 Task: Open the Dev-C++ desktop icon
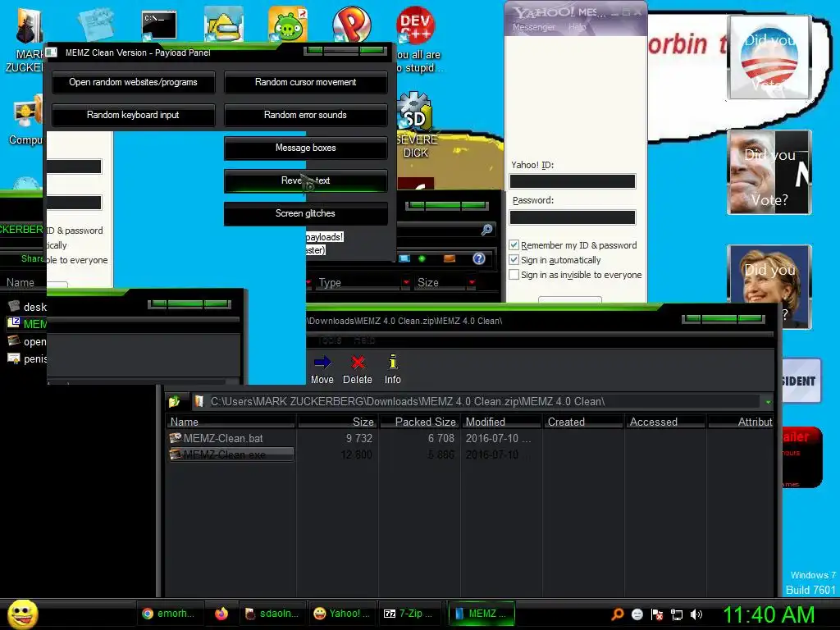[x=415, y=24]
